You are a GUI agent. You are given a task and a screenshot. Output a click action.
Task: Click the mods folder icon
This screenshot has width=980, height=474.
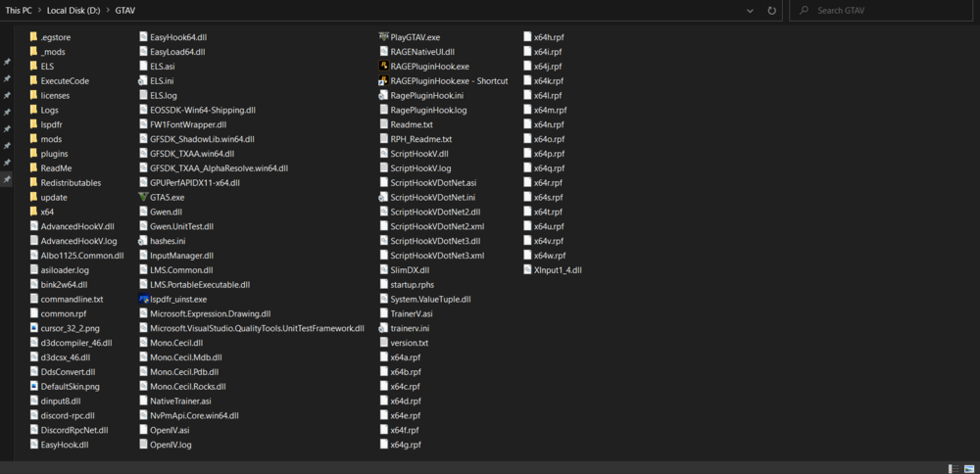coord(34,139)
